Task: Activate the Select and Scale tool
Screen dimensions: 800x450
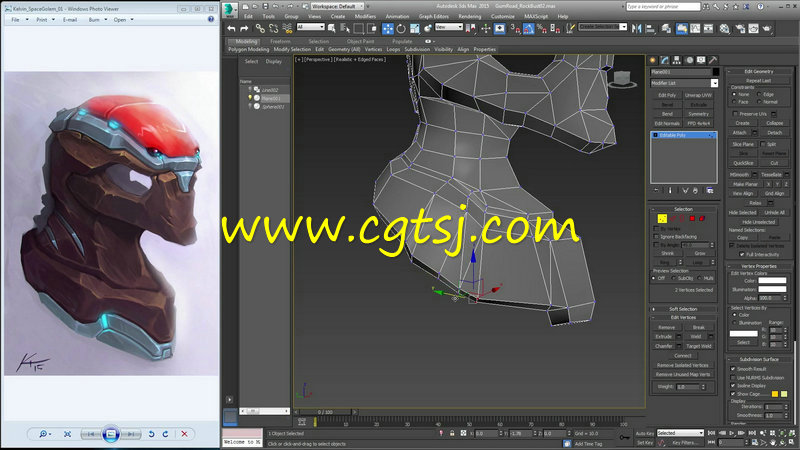Action: point(414,29)
